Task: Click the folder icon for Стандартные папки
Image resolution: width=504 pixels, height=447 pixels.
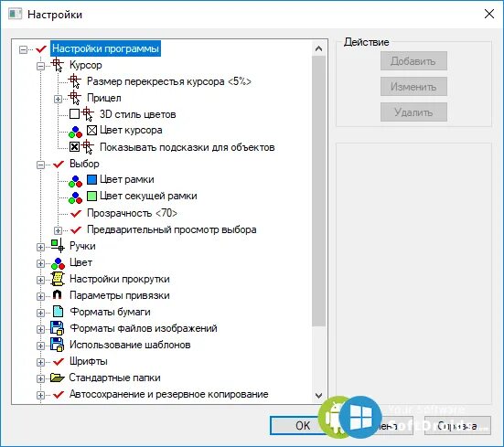Action: coord(58,378)
